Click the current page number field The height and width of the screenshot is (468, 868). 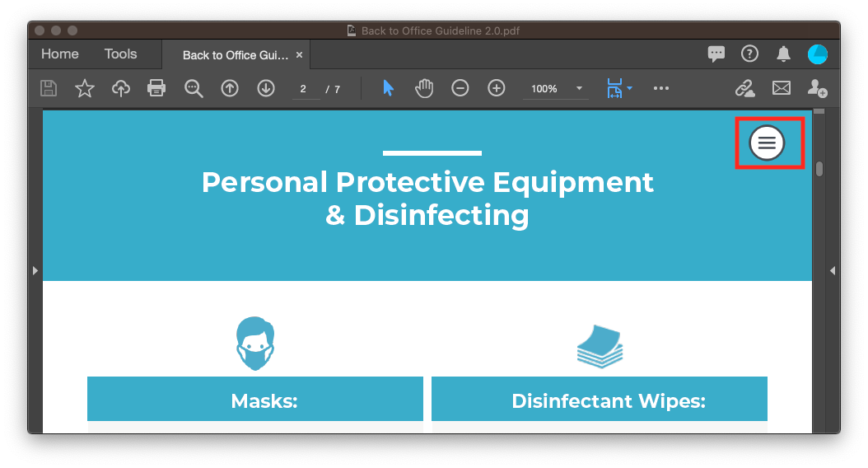pyautogui.click(x=306, y=89)
